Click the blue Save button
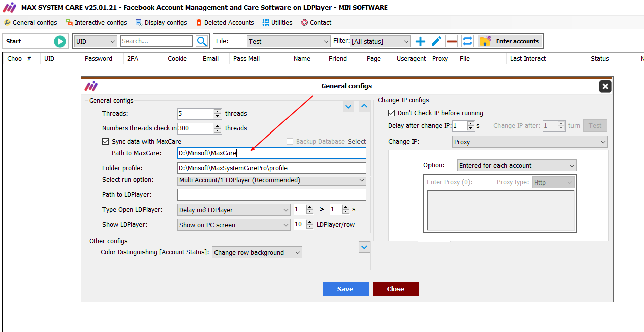Viewport: 644px width, 332px height. [346, 289]
